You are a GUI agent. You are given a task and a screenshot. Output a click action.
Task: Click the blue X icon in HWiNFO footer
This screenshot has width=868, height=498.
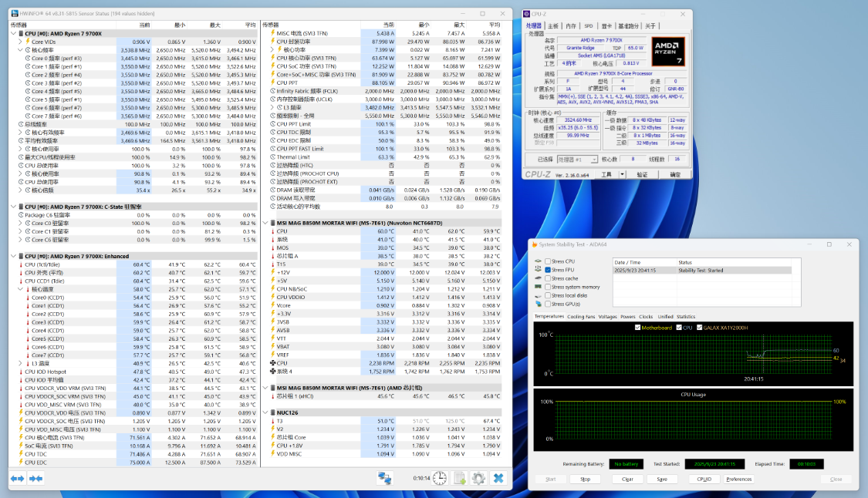[498, 478]
